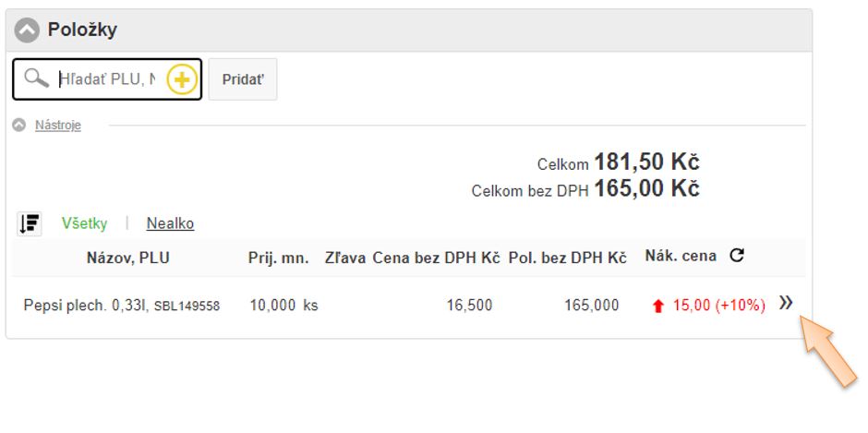This screenshot has height=433, width=868.
Task: Collapse the Položky panel header chevron
Action: [27, 30]
